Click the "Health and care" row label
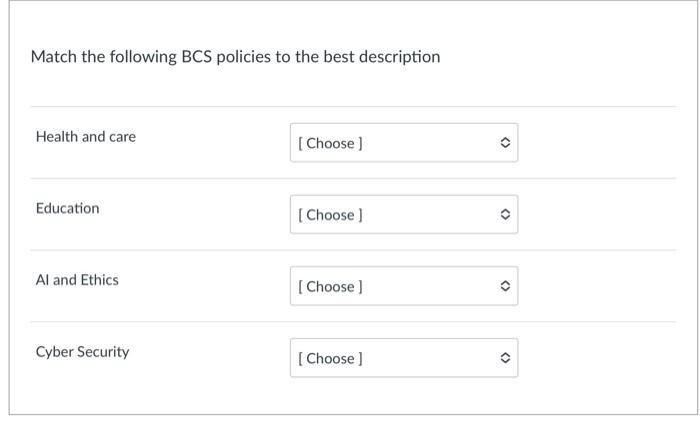Image resolution: width=700 pixels, height=421 pixels. [x=86, y=136]
